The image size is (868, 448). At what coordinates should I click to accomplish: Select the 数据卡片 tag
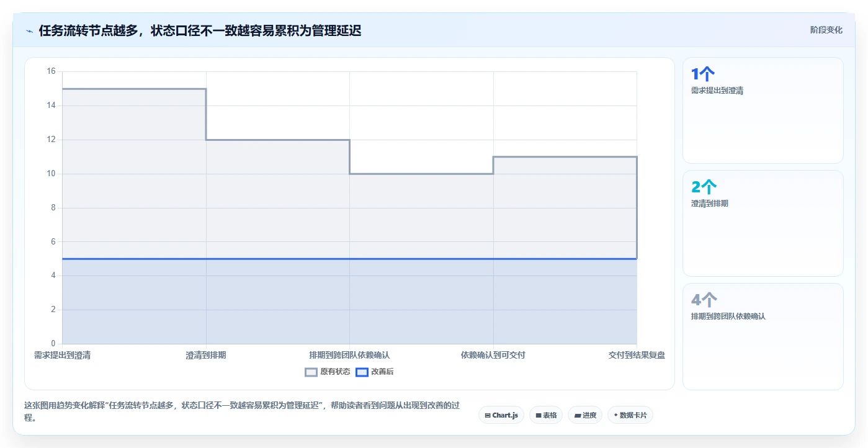(x=630, y=415)
